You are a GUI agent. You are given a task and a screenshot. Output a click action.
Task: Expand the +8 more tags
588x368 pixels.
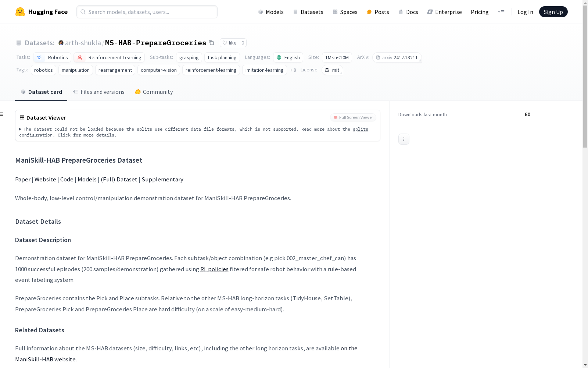pos(293,70)
